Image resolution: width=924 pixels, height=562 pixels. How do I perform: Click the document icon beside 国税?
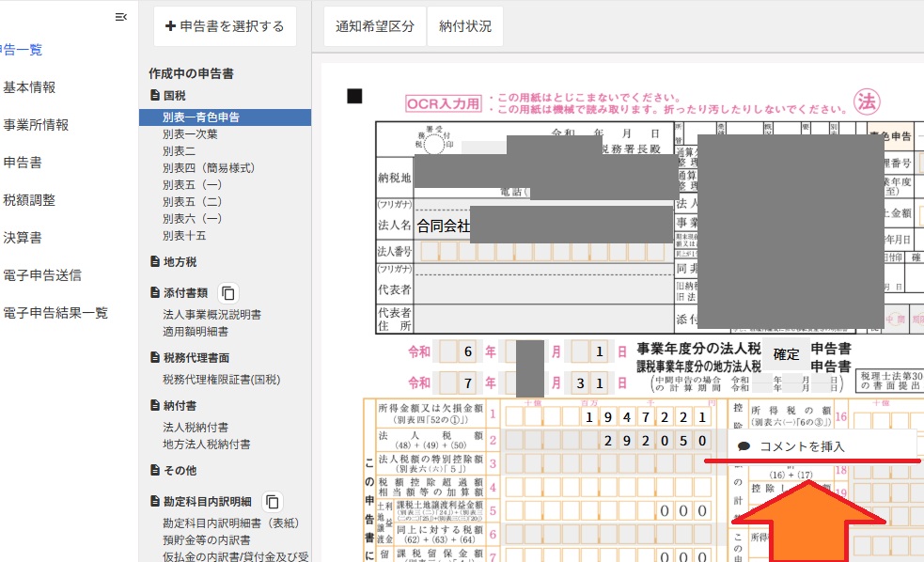pyautogui.click(x=155, y=96)
